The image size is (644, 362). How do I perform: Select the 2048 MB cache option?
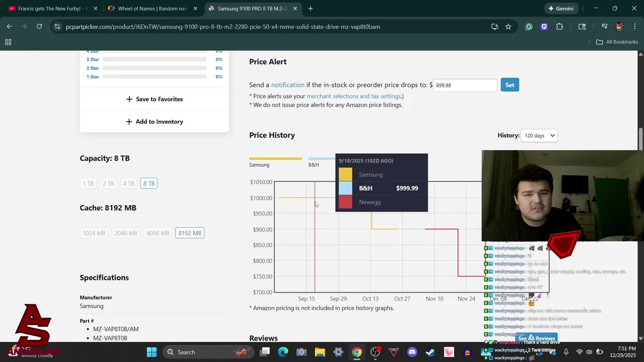[x=126, y=233]
